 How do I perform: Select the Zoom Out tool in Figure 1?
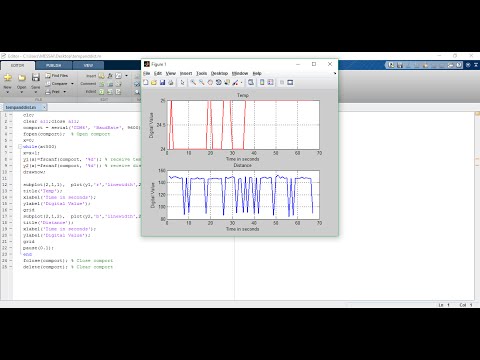pyautogui.click(x=202, y=83)
